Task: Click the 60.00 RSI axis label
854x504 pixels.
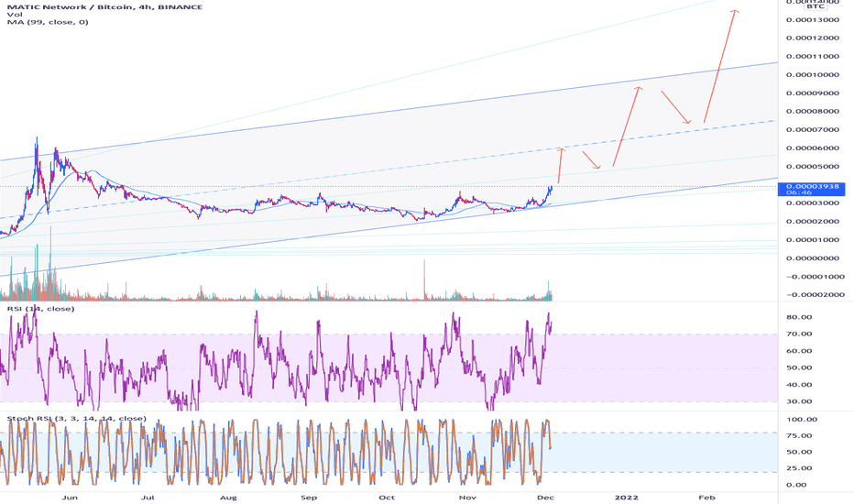Action: pyautogui.click(x=799, y=351)
